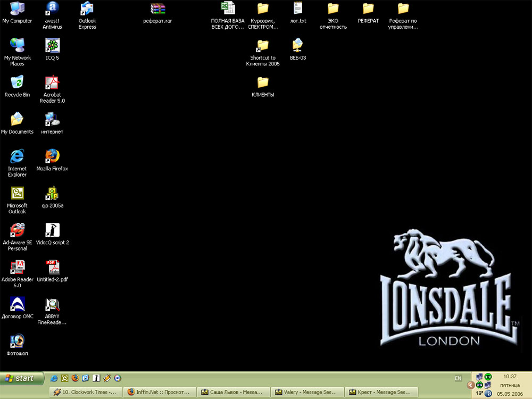
Task: Select the Acrobat Reader 5.0 shortcut
Action: [52, 89]
